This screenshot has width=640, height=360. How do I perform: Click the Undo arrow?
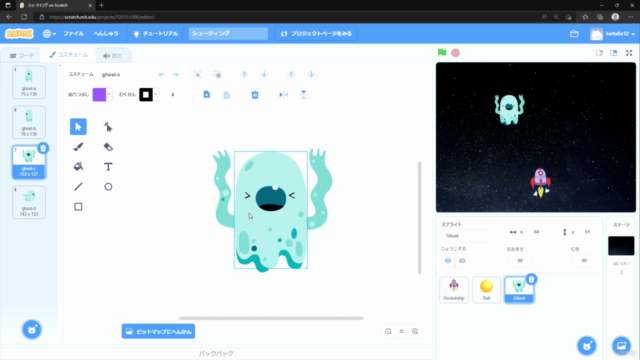tap(162, 74)
